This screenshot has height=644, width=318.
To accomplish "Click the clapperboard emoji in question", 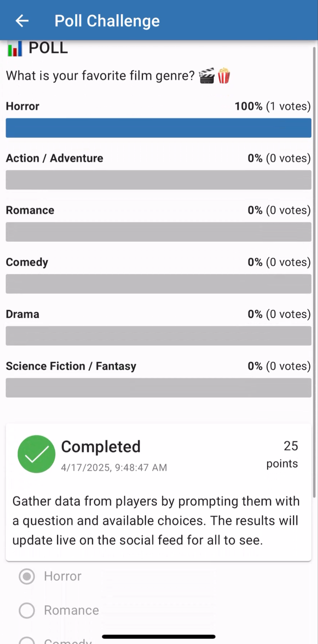I will [206, 76].
